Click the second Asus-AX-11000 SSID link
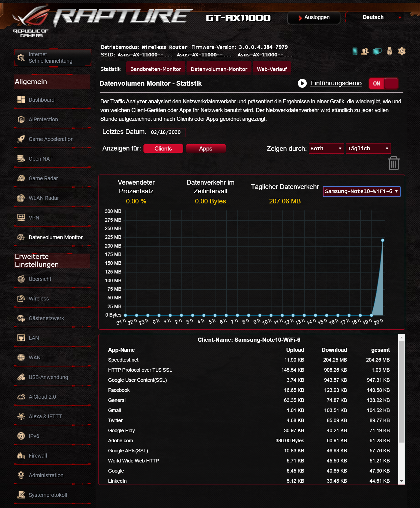The width and height of the screenshot is (420, 508). [x=204, y=55]
